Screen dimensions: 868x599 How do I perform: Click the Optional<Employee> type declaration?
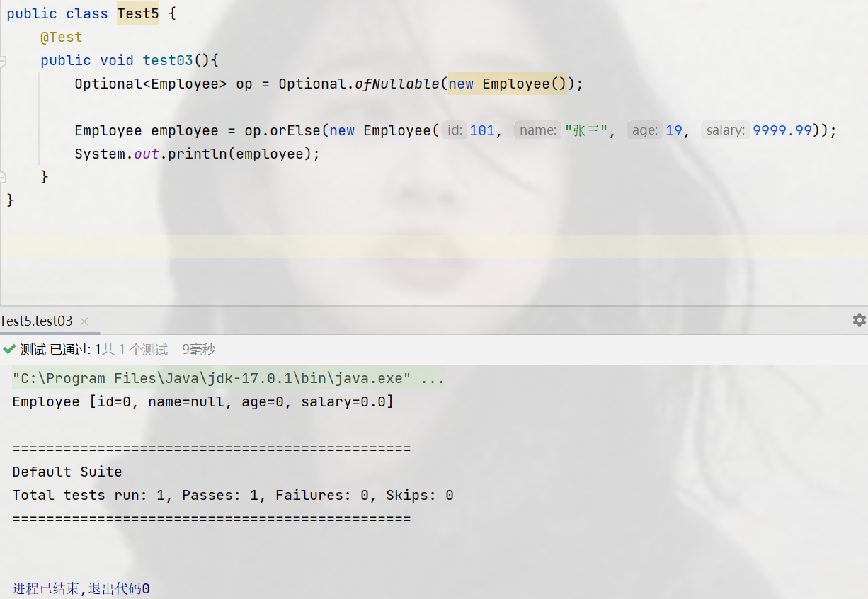151,84
